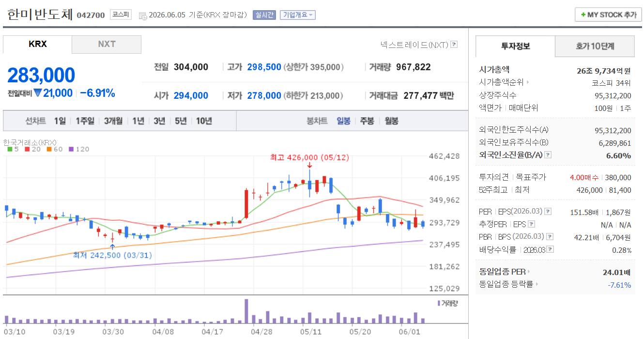Screen dimensions: 644x339
Task: Click arrow icon next to 시가총액순위
Action: coord(527,83)
